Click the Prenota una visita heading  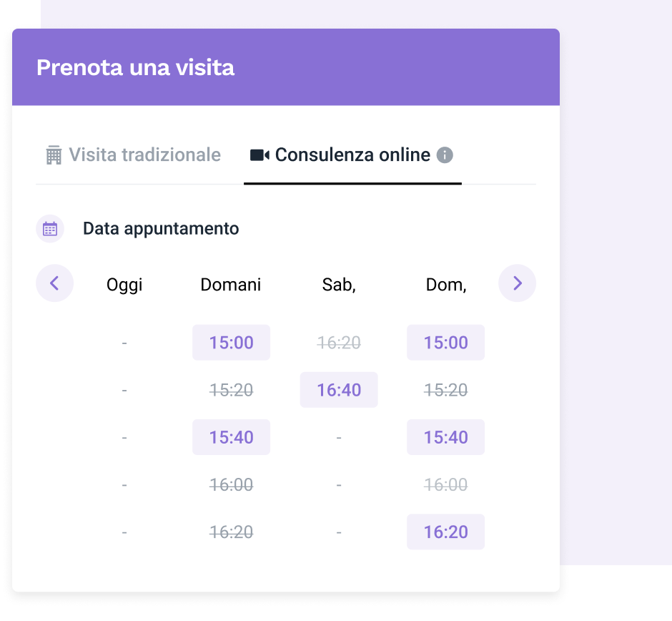point(135,67)
